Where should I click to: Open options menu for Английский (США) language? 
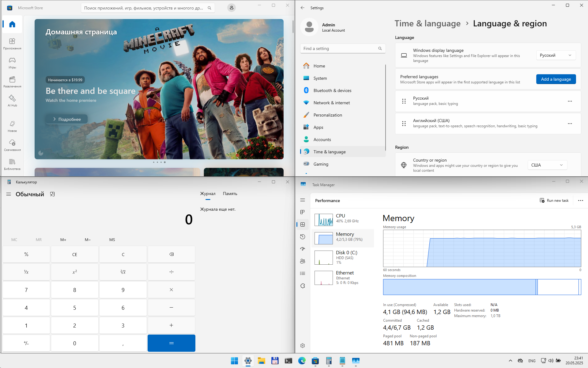point(570,124)
